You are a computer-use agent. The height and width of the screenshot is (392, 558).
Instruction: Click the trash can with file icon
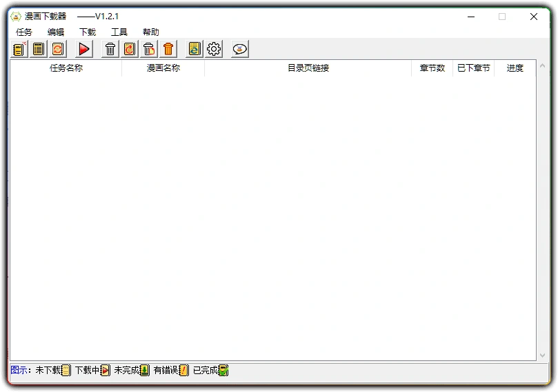pyautogui.click(x=149, y=49)
